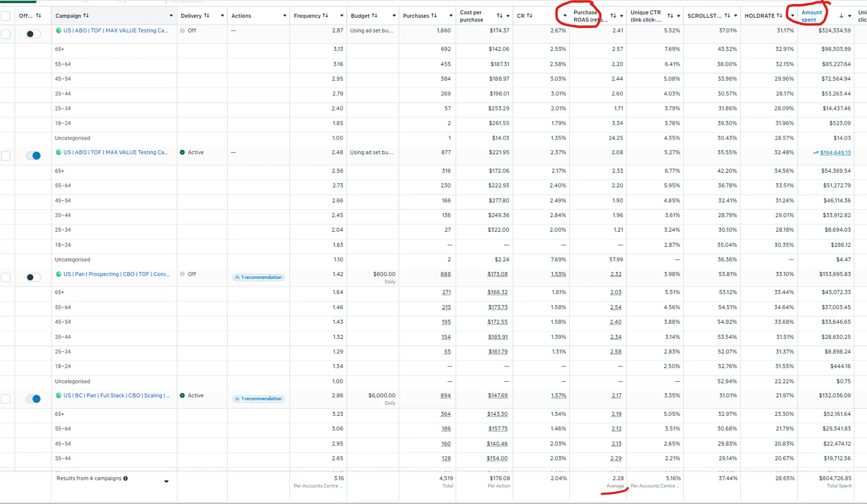Check the BC Pan Full Stack campaign checkbox
Viewport: 867px width, 504px height.
click(6, 399)
